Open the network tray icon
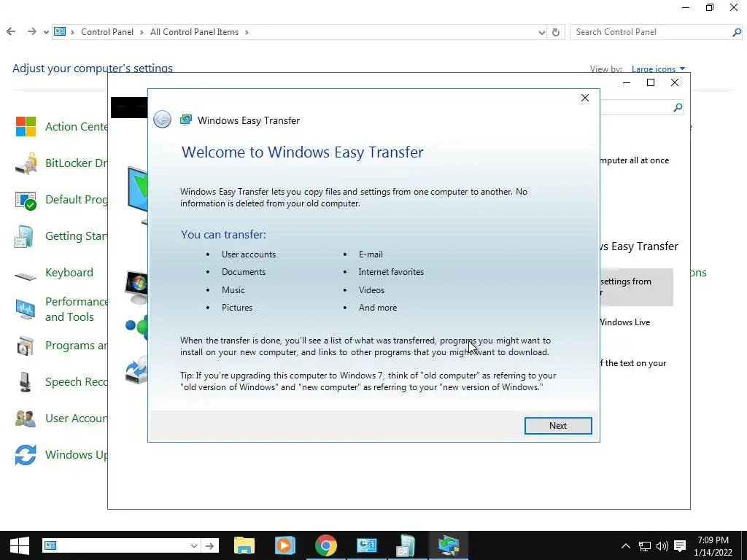This screenshot has width=747, height=560. [645, 546]
